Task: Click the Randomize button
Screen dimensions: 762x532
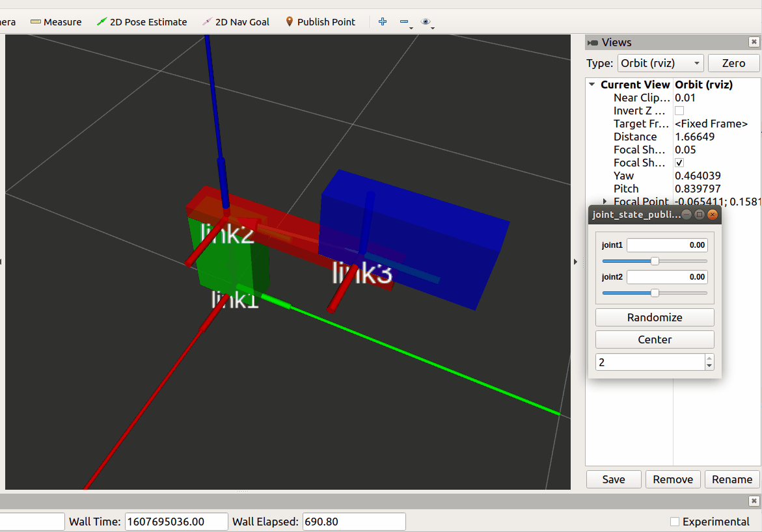Action: coord(654,317)
